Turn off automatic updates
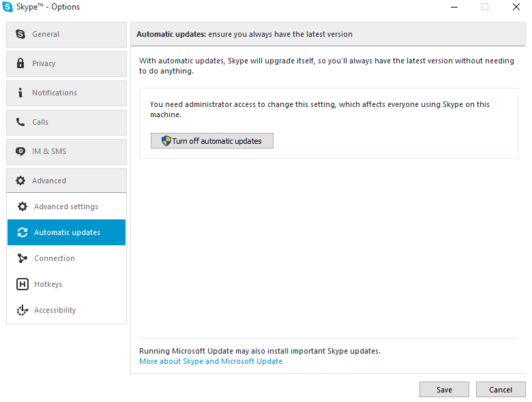The width and height of the screenshot is (532, 402). (212, 140)
